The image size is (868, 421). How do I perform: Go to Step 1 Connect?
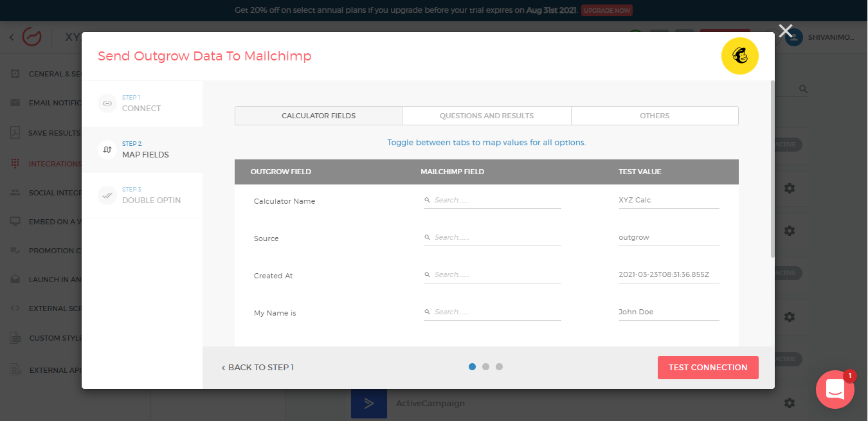coord(142,103)
